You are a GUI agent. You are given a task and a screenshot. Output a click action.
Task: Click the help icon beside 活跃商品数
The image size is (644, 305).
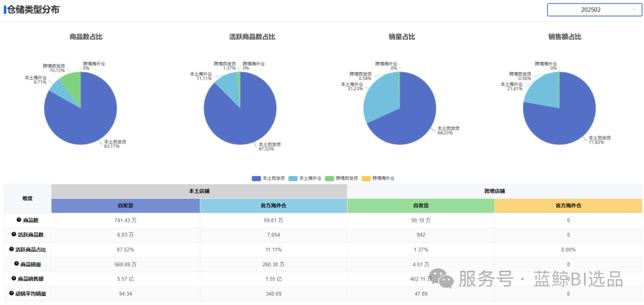click(x=14, y=235)
